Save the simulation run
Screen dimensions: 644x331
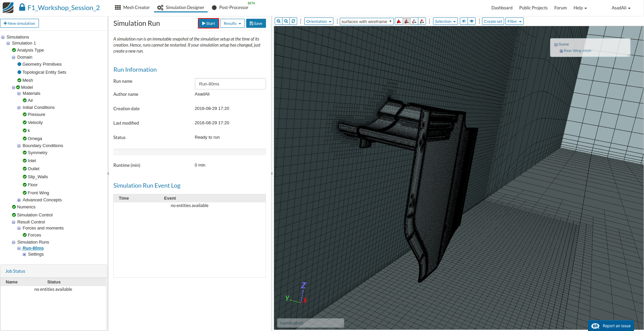tap(256, 23)
